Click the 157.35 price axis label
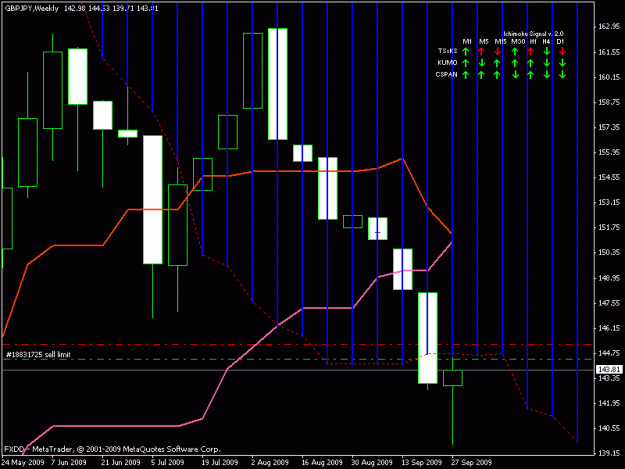625x469 pixels. coord(609,127)
